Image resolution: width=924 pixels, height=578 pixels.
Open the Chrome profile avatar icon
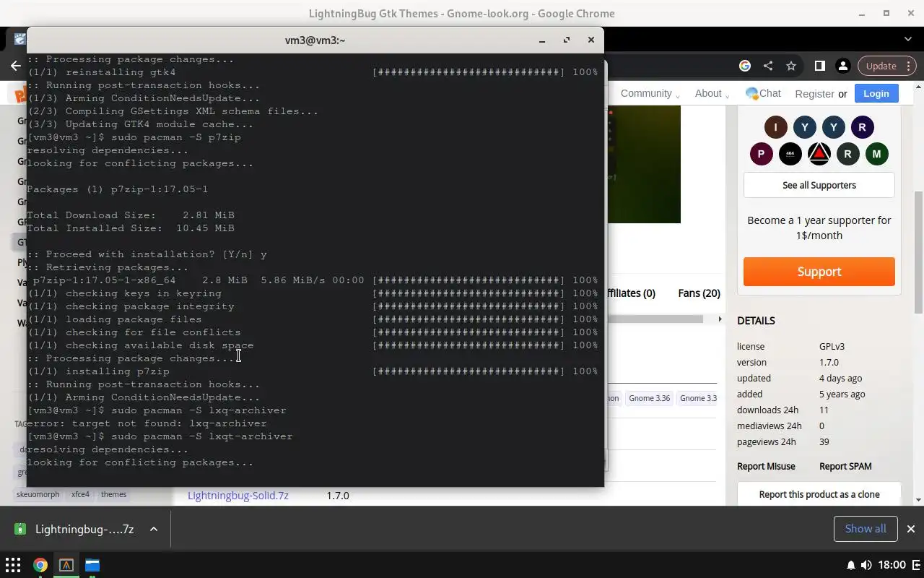pos(842,66)
